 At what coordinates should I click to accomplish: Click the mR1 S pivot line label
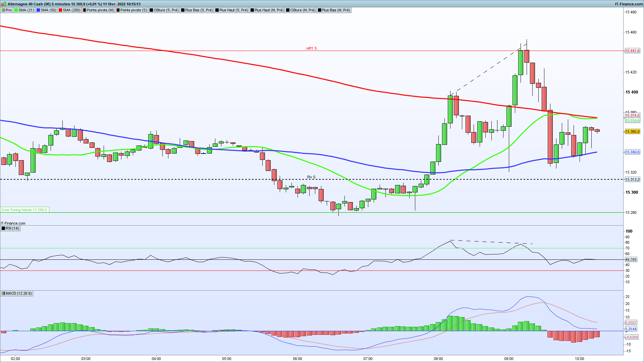[311, 48]
